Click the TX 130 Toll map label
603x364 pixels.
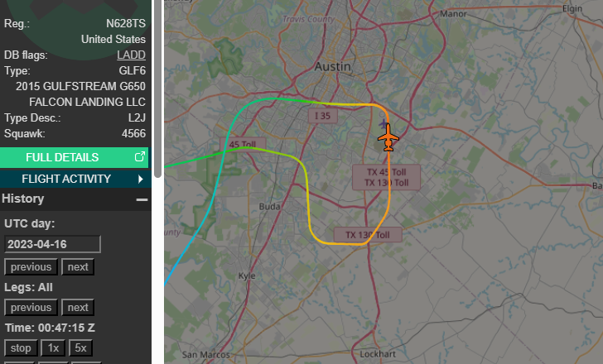[x=368, y=235]
